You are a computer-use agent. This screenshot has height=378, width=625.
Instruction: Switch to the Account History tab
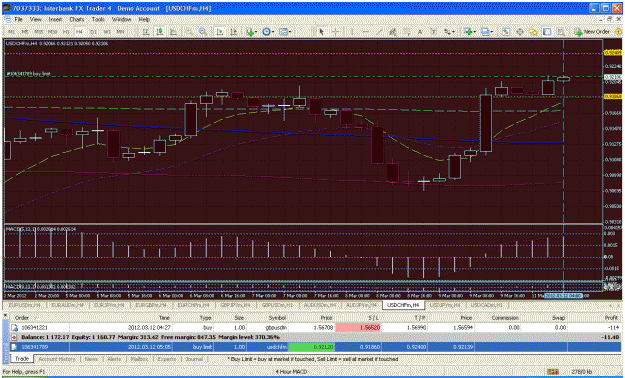pyautogui.click(x=57, y=359)
